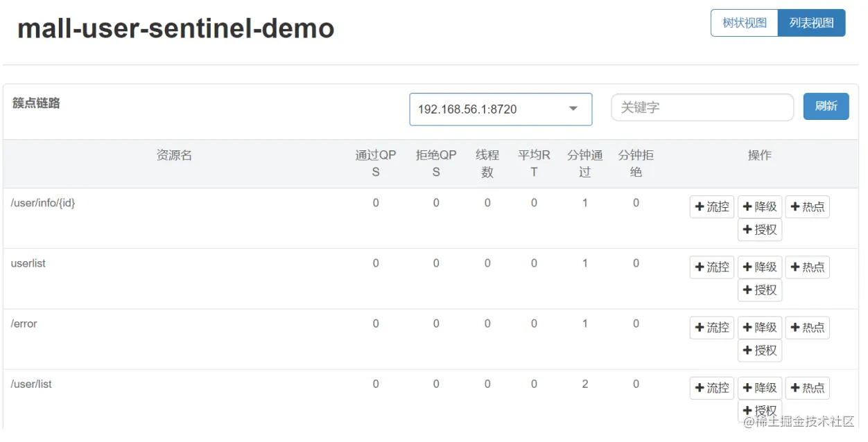Add 流控 rule for userlist resource
868x442 pixels.
(x=711, y=267)
